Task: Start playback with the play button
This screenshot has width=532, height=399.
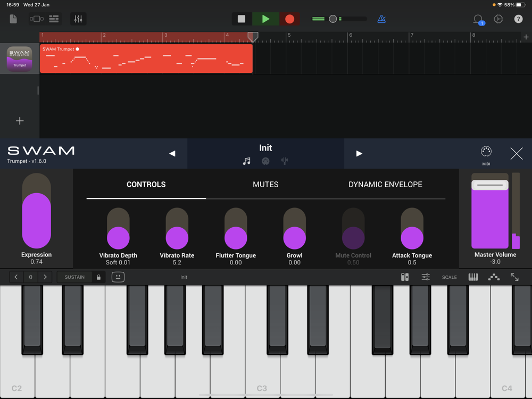Action: point(265,19)
